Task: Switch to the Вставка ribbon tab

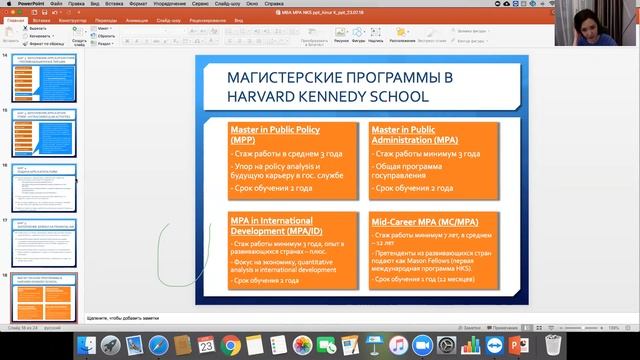Action: click(x=41, y=20)
